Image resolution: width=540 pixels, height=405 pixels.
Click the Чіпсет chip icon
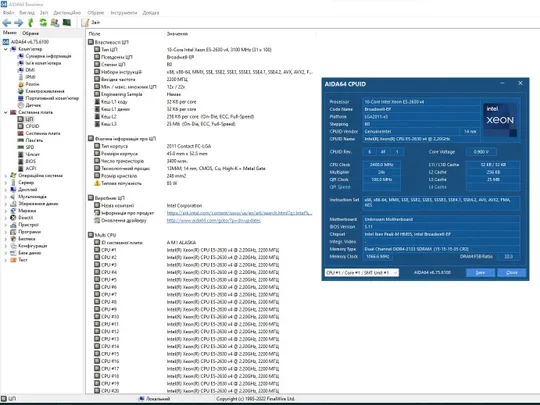(x=21, y=154)
